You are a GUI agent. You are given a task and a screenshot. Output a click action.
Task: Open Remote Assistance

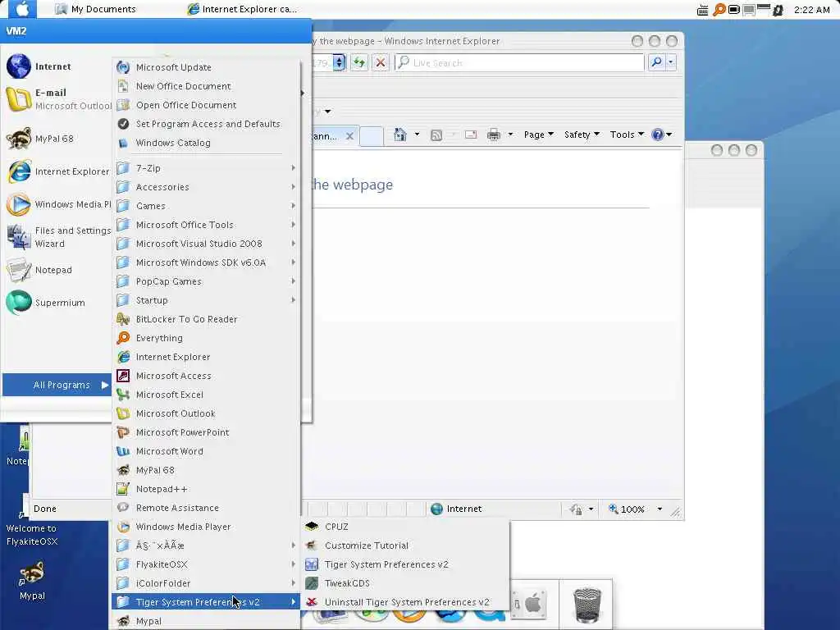(x=206, y=507)
